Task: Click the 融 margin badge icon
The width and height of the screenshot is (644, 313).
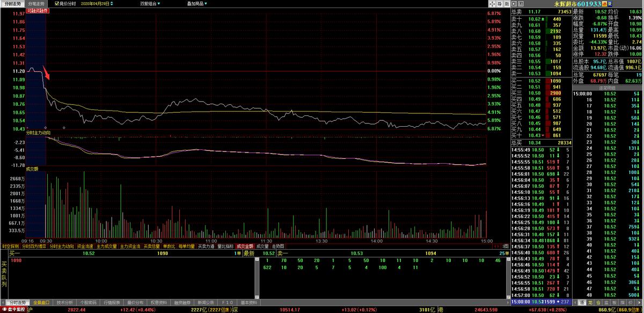Action: coord(603,4)
